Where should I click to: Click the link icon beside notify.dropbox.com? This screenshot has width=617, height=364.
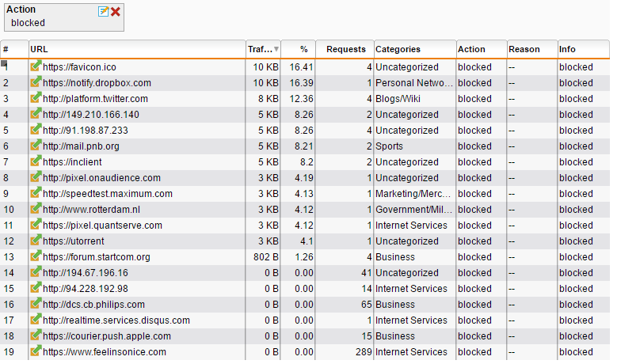coord(36,82)
